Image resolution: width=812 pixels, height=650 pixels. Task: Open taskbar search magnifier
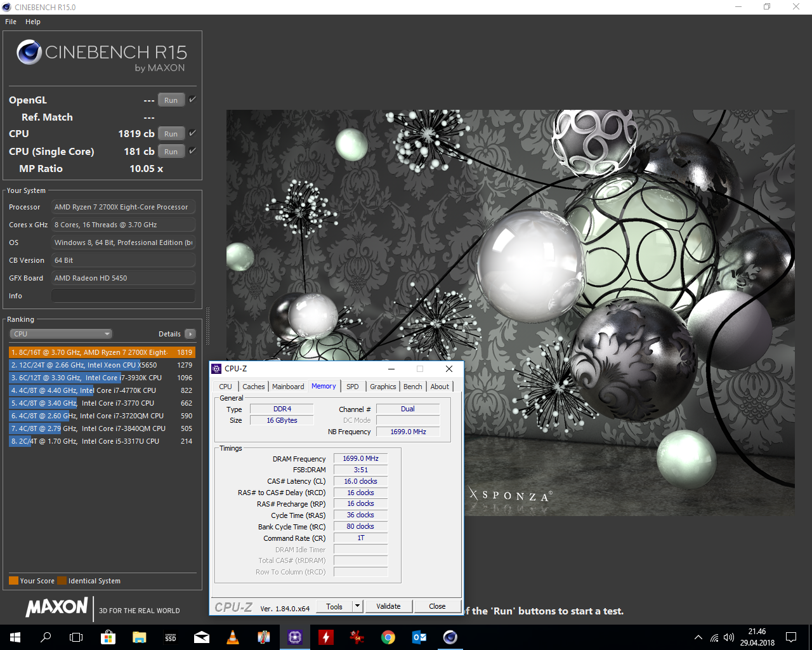[46, 637]
